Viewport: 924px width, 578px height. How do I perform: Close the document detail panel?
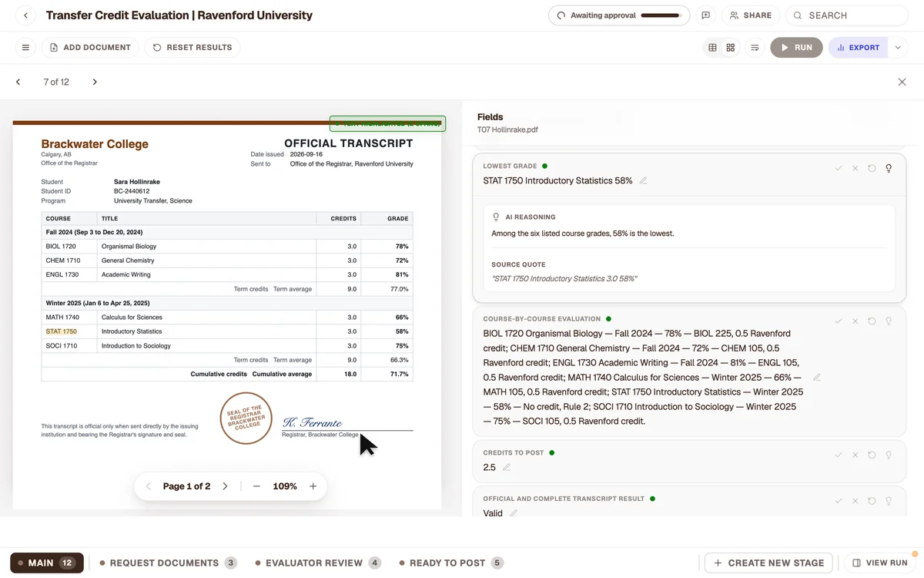[x=902, y=82]
